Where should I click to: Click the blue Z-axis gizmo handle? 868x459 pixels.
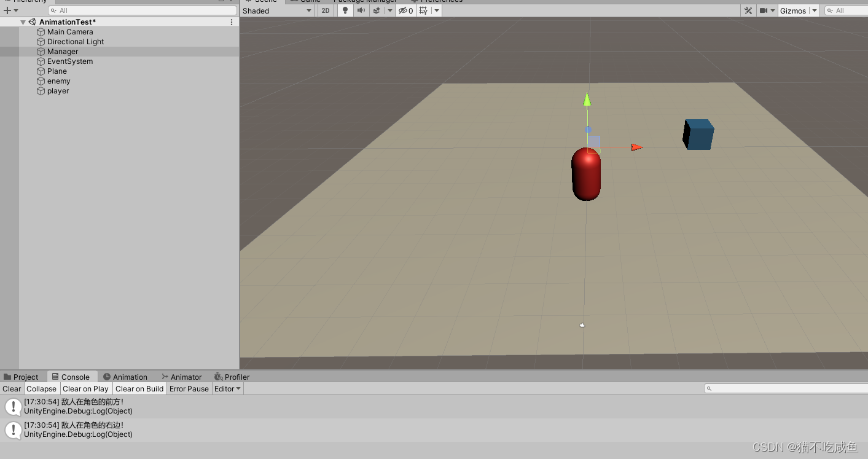[588, 130]
